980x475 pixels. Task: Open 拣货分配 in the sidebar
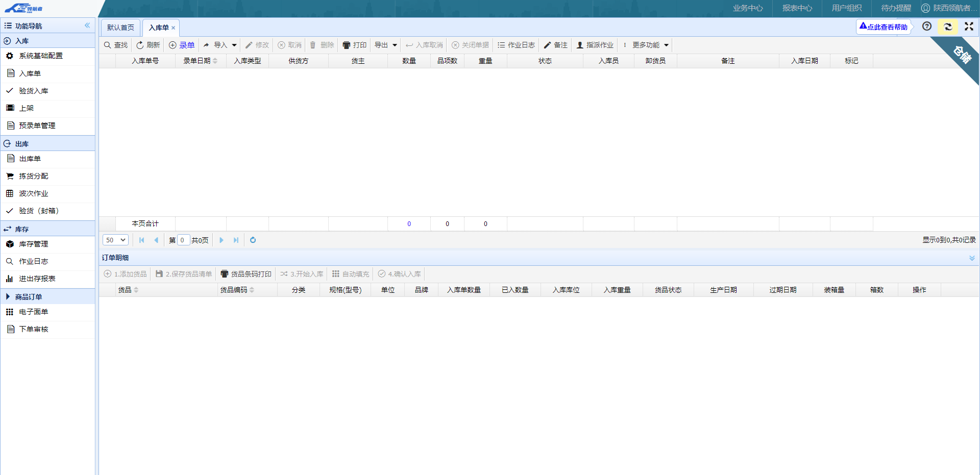[x=47, y=176]
